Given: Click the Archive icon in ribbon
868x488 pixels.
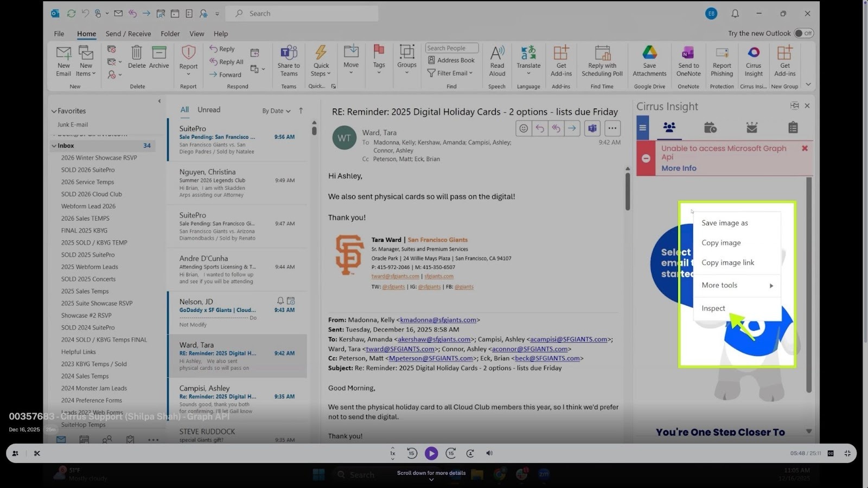Looking at the screenshot, I should tap(159, 53).
